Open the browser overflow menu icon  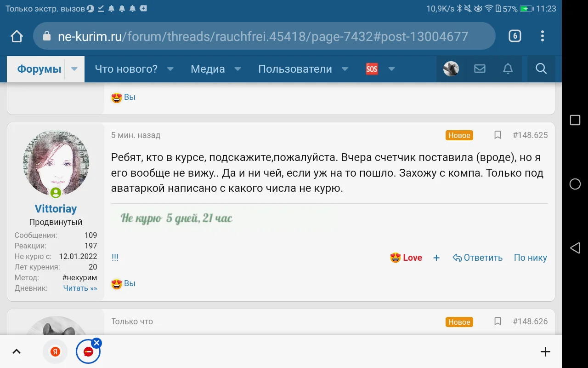pos(542,36)
